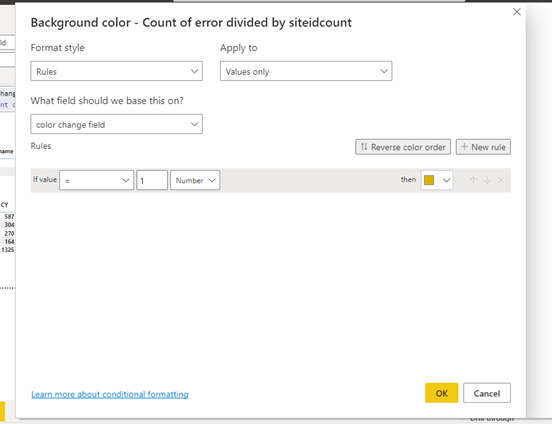Open the Apply to Values only dropdown

point(306,71)
